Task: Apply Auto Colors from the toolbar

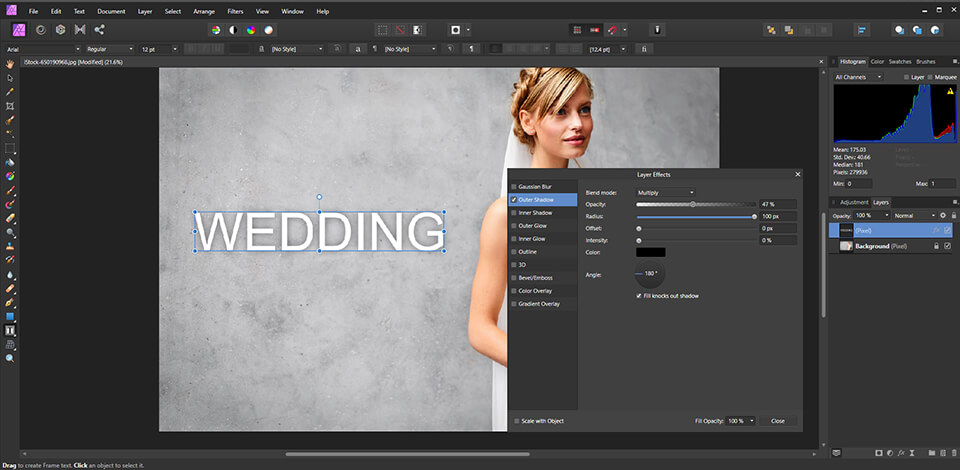Action: (251, 29)
